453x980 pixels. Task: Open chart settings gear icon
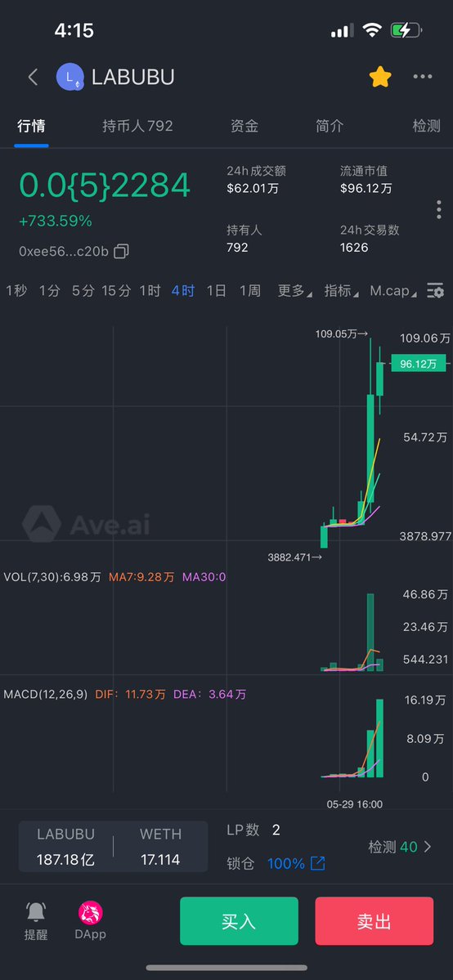tap(435, 291)
